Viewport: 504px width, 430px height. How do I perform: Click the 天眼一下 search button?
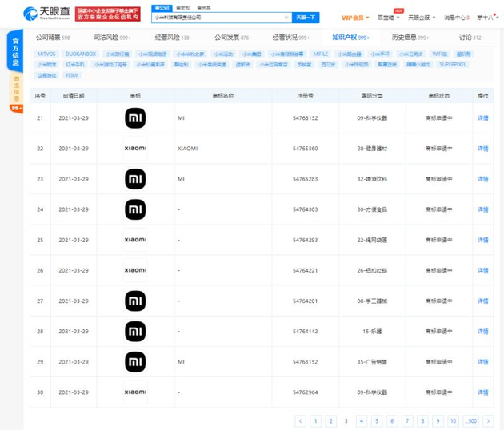tap(306, 18)
